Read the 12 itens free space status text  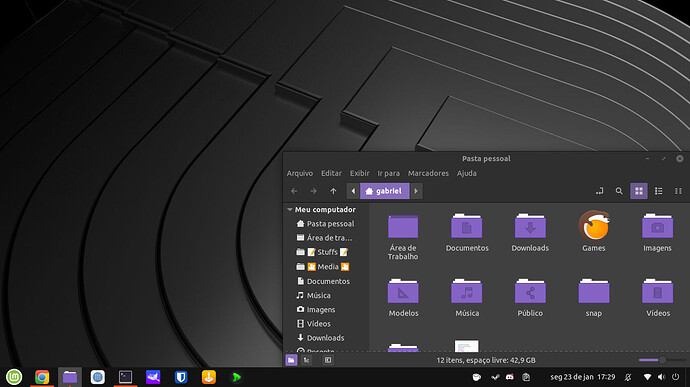coord(486,360)
